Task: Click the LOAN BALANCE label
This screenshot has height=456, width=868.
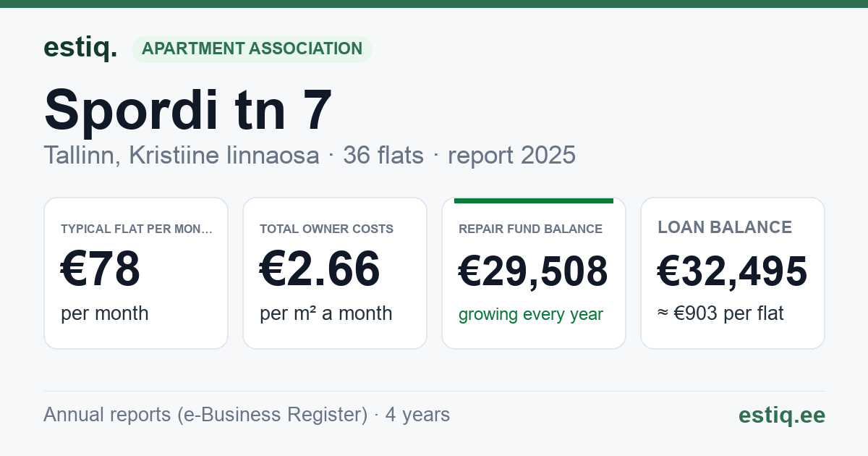Action: point(725,227)
